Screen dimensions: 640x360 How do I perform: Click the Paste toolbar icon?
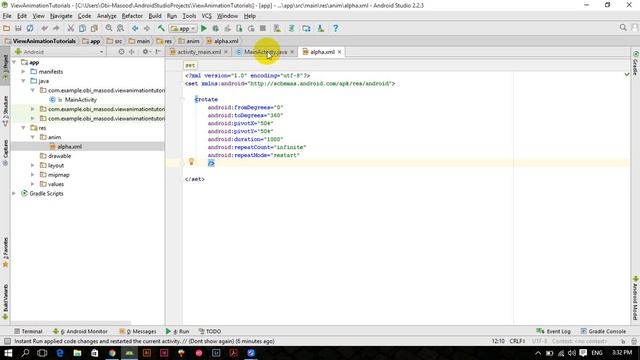click(x=94, y=28)
